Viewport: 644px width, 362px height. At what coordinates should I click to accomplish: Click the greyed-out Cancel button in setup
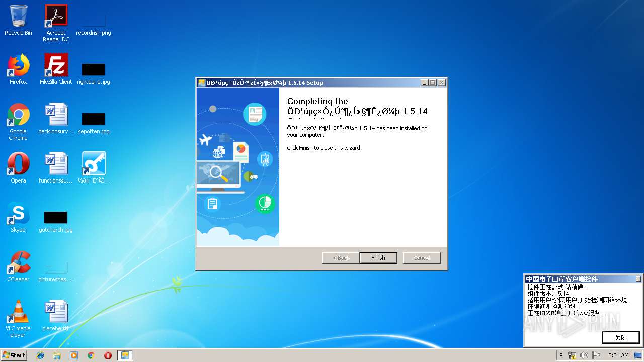click(421, 258)
